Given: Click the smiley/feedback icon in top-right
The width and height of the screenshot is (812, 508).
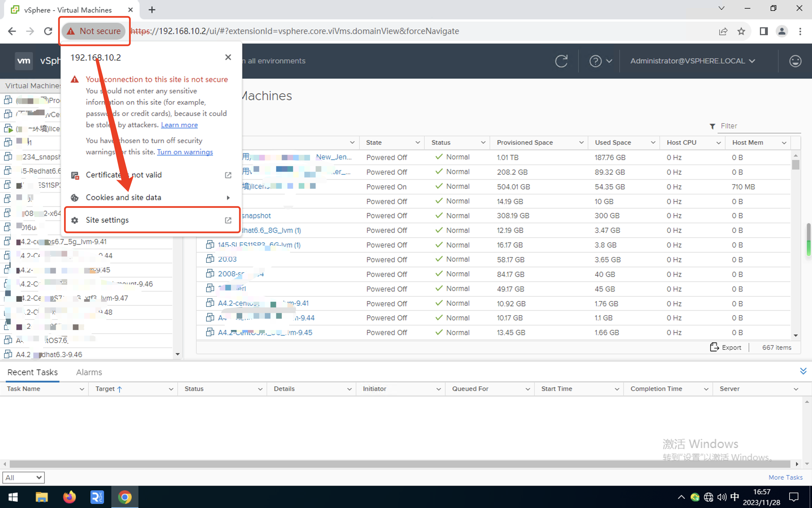Looking at the screenshot, I should (796, 61).
